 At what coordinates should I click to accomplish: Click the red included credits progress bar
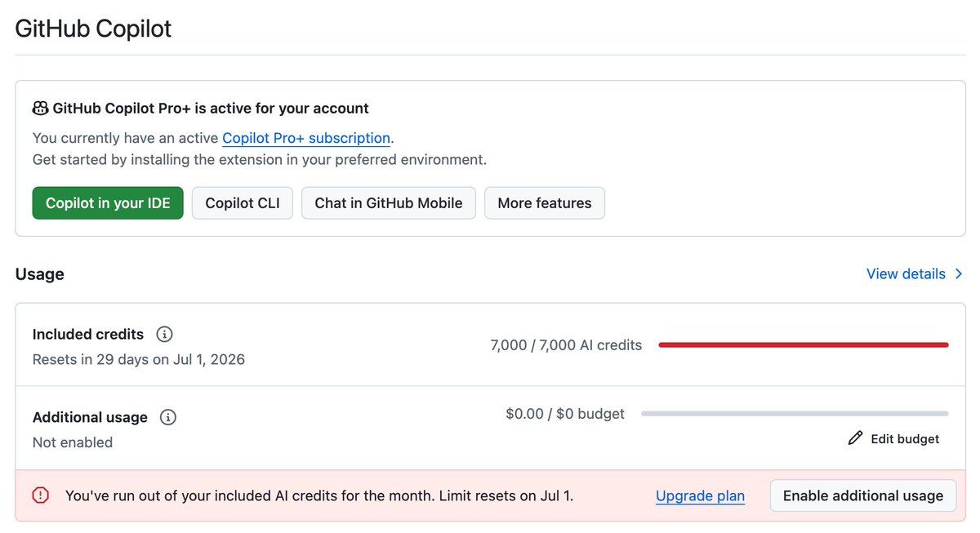coord(804,345)
